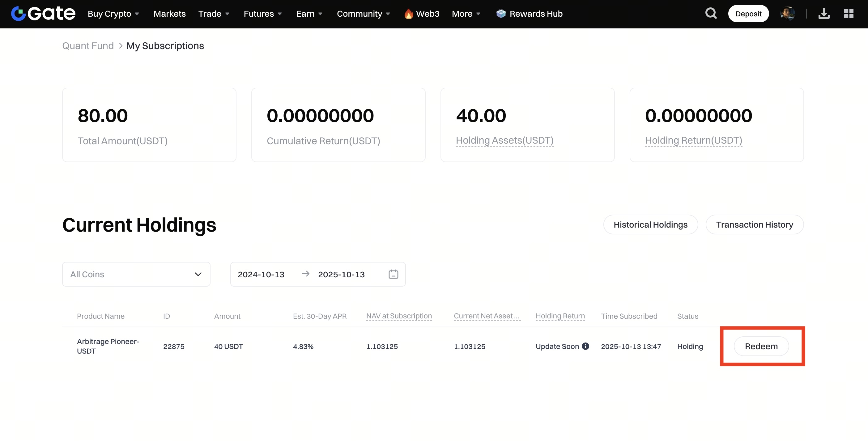Screen dimensions: 868x441
Task: Click the info icon beside Update Soon
Action: pyautogui.click(x=586, y=346)
